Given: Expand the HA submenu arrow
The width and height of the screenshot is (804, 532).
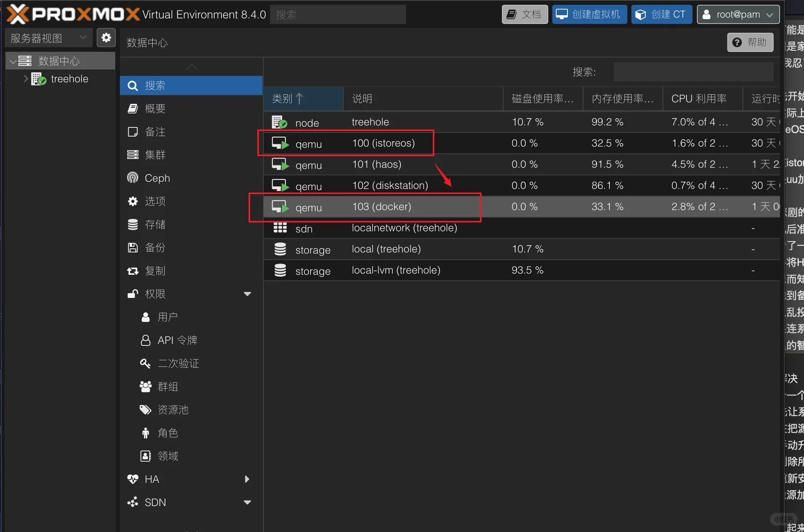Looking at the screenshot, I should (x=247, y=479).
